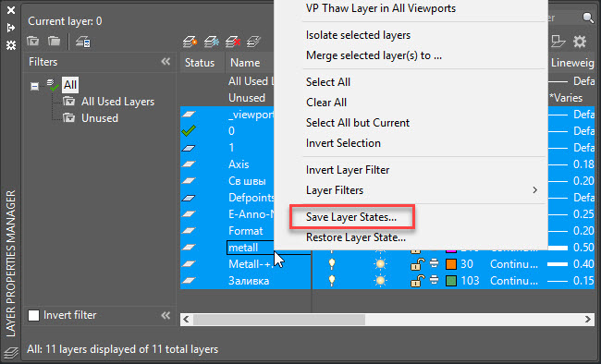Click status icon of layer 1

coord(189,148)
